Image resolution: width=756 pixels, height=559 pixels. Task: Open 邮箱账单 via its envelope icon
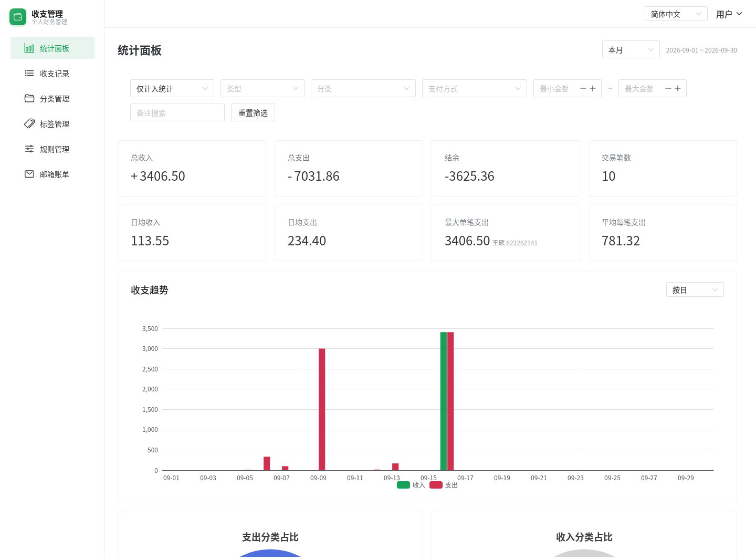tap(29, 174)
